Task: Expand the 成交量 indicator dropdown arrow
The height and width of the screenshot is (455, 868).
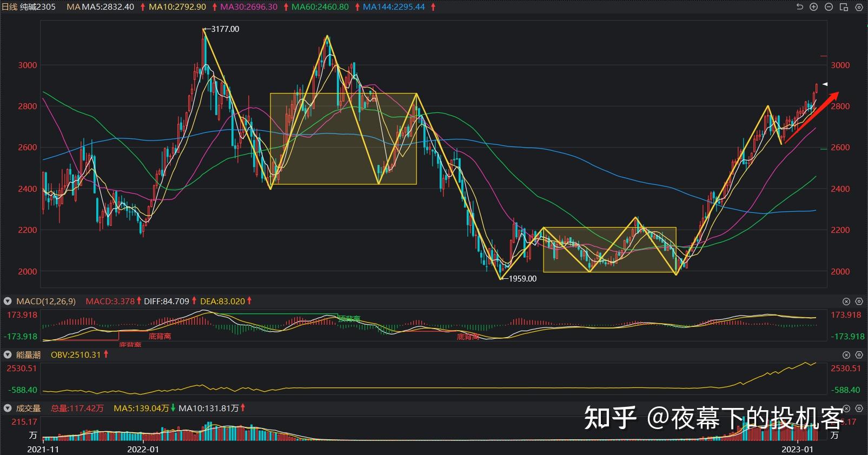Action: 8,409
